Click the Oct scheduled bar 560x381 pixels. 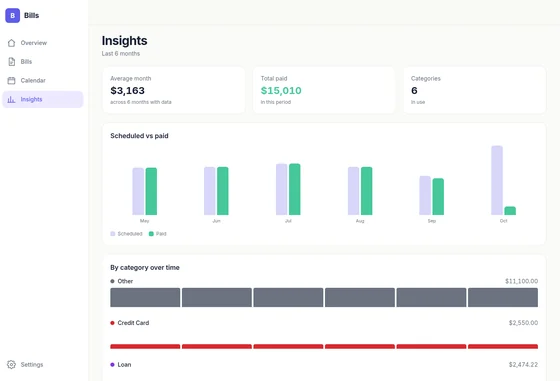(497, 180)
